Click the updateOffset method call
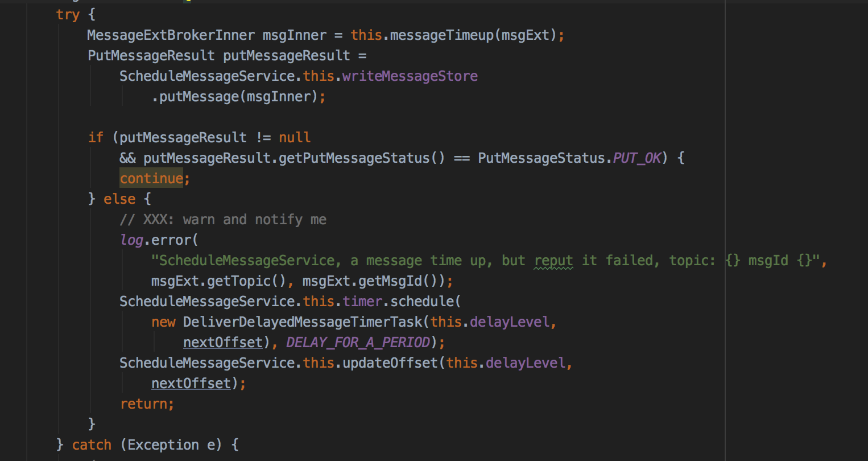868x461 pixels. point(390,363)
